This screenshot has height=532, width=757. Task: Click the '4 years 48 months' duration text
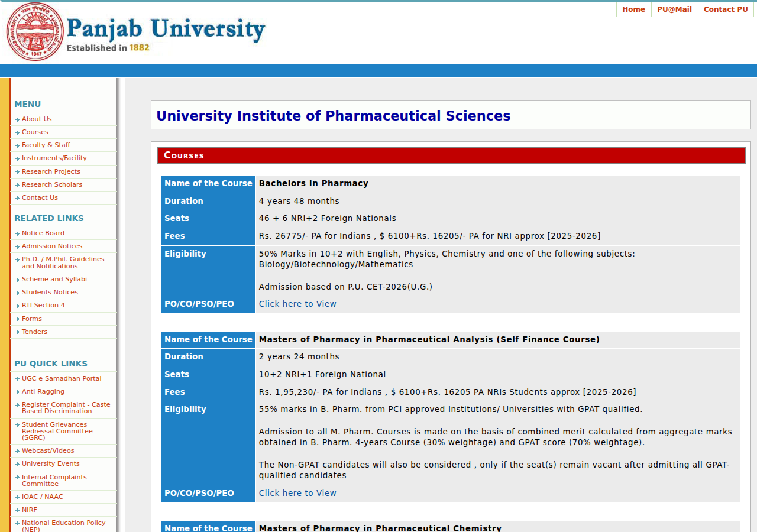click(299, 201)
